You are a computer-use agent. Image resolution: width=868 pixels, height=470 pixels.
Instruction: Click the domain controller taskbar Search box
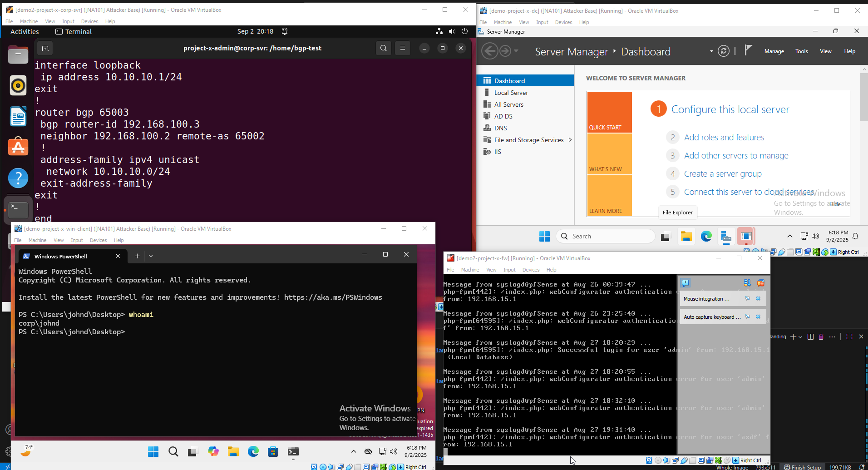pyautogui.click(x=605, y=236)
